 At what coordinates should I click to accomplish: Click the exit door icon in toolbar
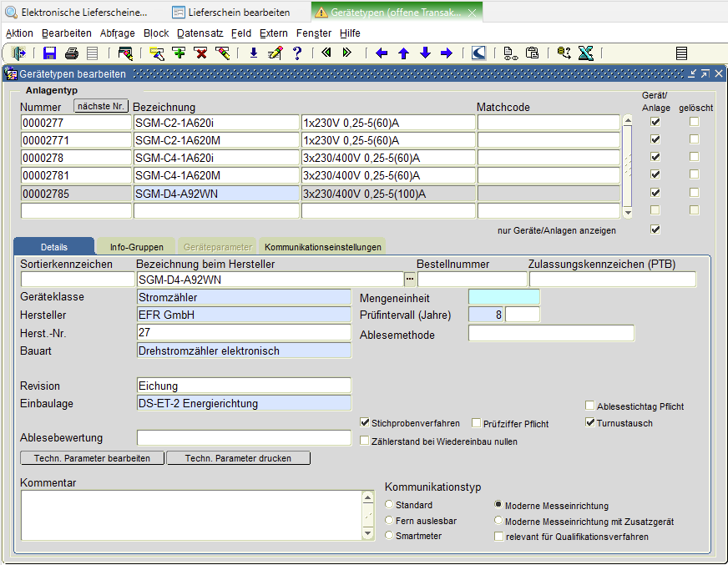pyautogui.click(x=19, y=53)
